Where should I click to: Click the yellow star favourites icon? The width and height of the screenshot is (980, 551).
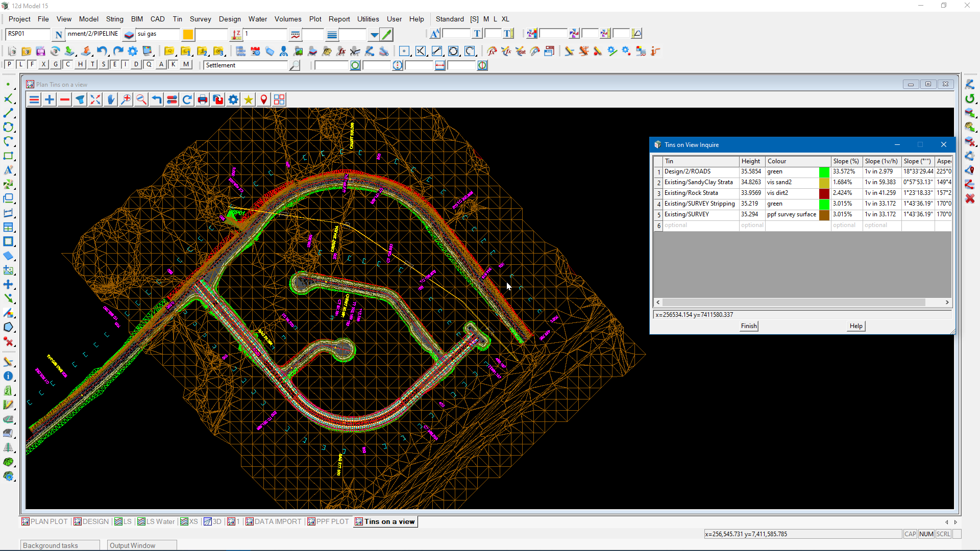249,99
